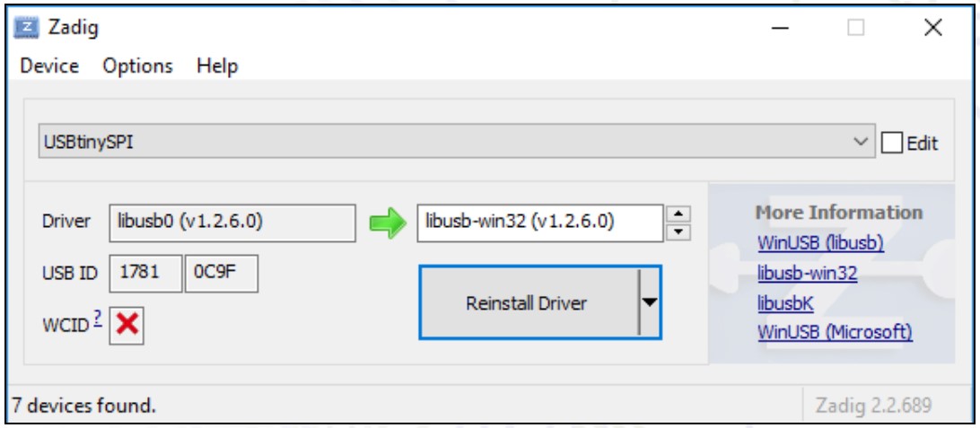Open the Options menu
980x428 pixels.
pyautogui.click(x=137, y=66)
